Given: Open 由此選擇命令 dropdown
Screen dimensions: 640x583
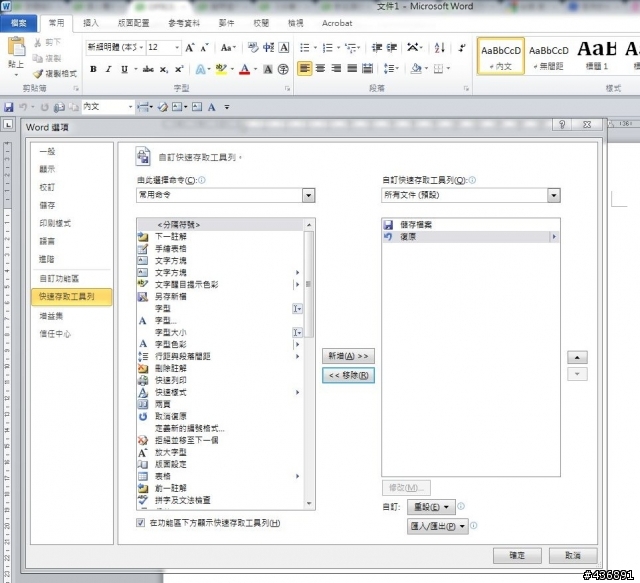Looking at the screenshot, I should coord(309,195).
